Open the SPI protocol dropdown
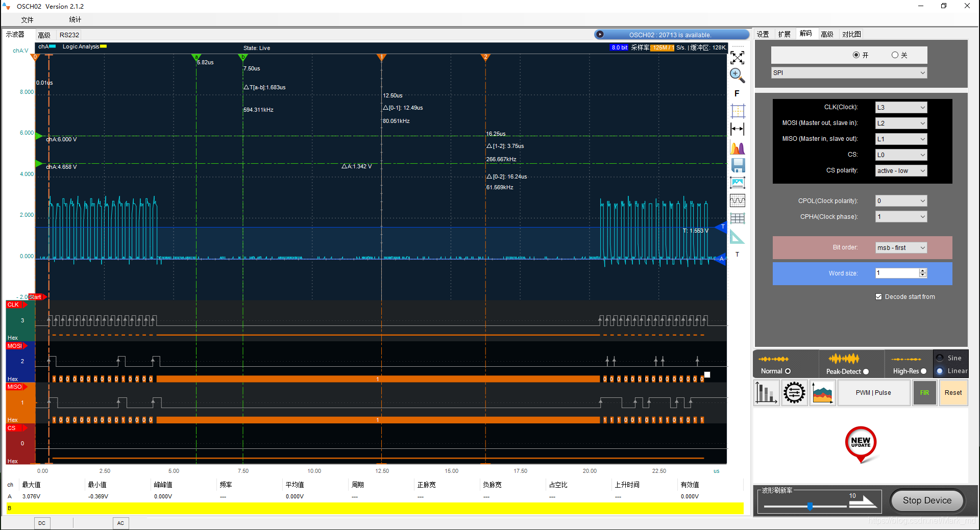The width and height of the screenshot is (980, 530). [x=849, y=73]
